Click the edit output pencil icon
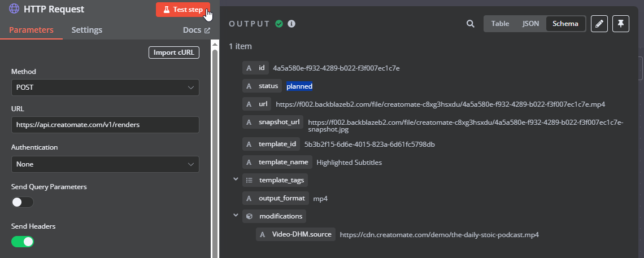Image resolution: width=644 pixels, height=258 pixels. click(599, 24)
